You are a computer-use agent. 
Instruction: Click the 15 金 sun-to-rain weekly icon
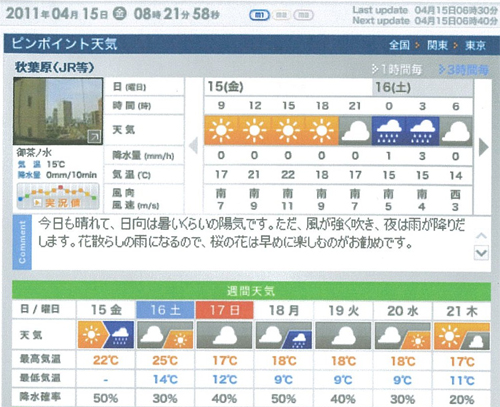click(x=106, y=335)
